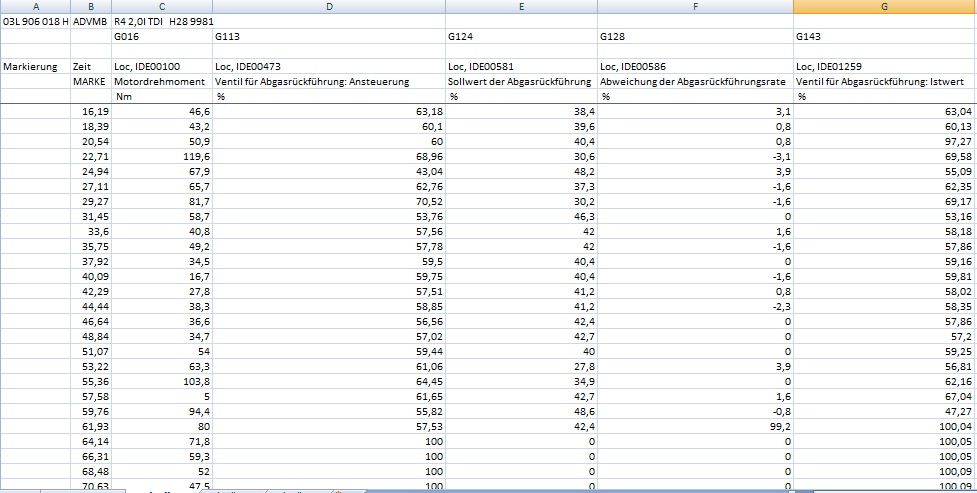Select the Loc, IDE01259 cell

832,66
